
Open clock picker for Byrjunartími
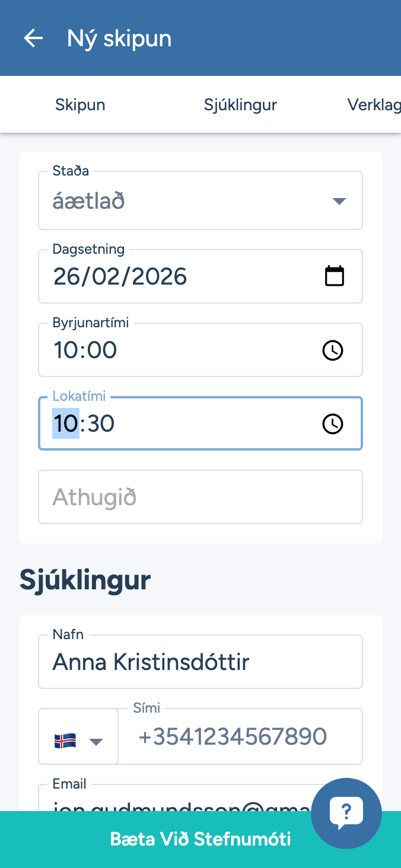click(x=332, y=350)
